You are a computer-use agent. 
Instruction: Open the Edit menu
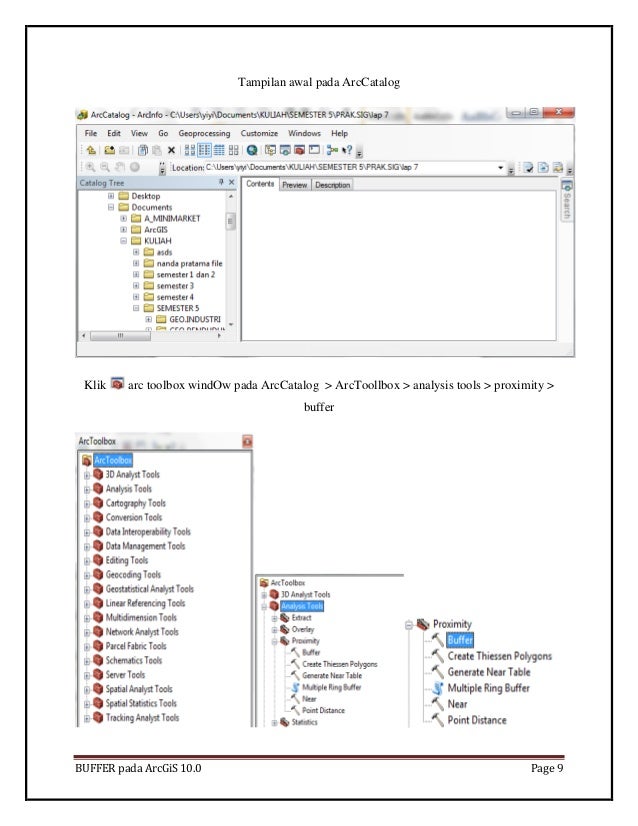click(114, 133)
